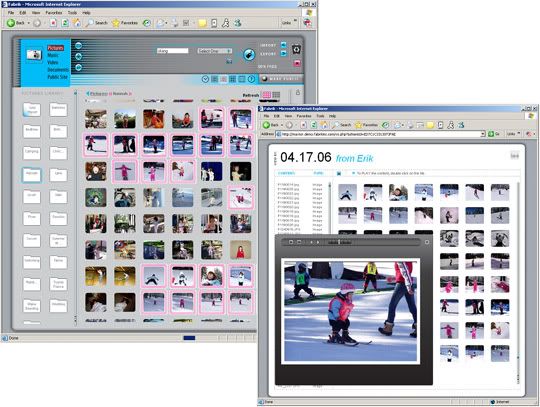Click the Stop icon in the left browser toolbar
540x407 pixels.
click(x=53, y=23)
